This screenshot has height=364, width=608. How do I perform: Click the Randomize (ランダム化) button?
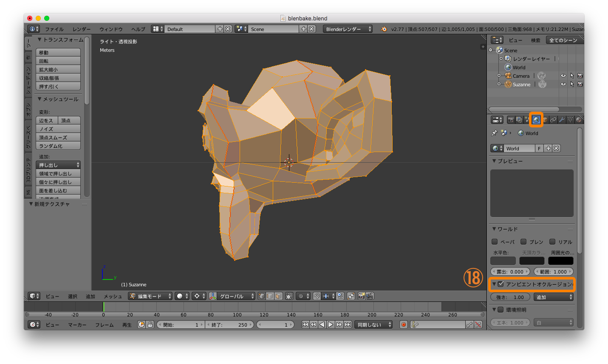point(58,146)
